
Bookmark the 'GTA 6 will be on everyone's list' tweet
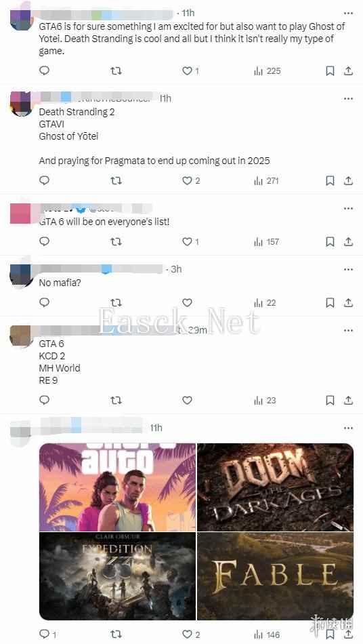pyautogui.click(x=330, y=242)
